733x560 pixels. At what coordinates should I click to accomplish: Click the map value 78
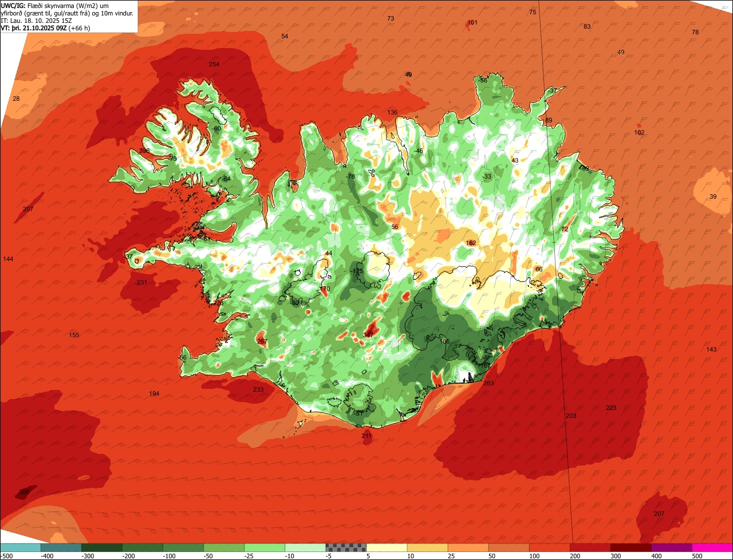(x=695, y=32)
